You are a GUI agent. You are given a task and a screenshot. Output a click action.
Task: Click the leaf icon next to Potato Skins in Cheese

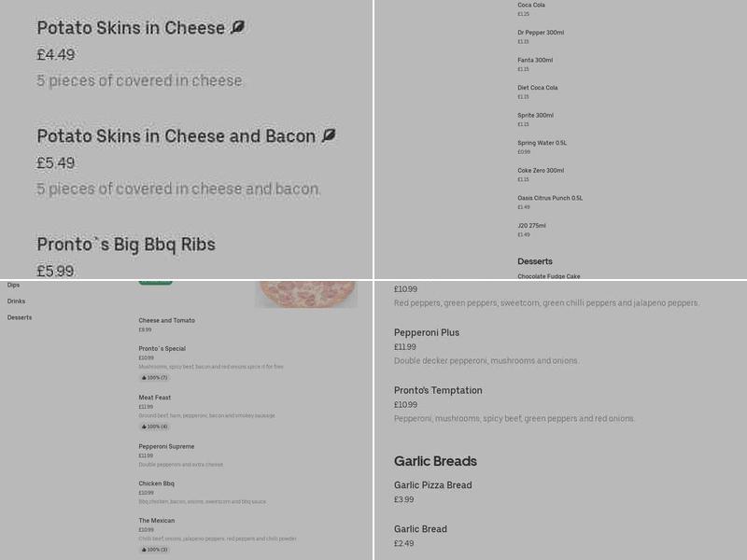(x=236, y=29)
